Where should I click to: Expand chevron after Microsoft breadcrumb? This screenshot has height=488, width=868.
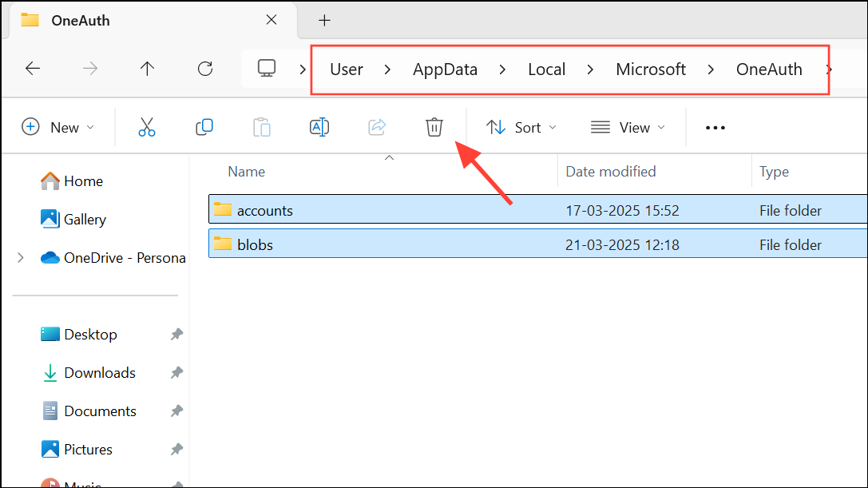point(711,69)
